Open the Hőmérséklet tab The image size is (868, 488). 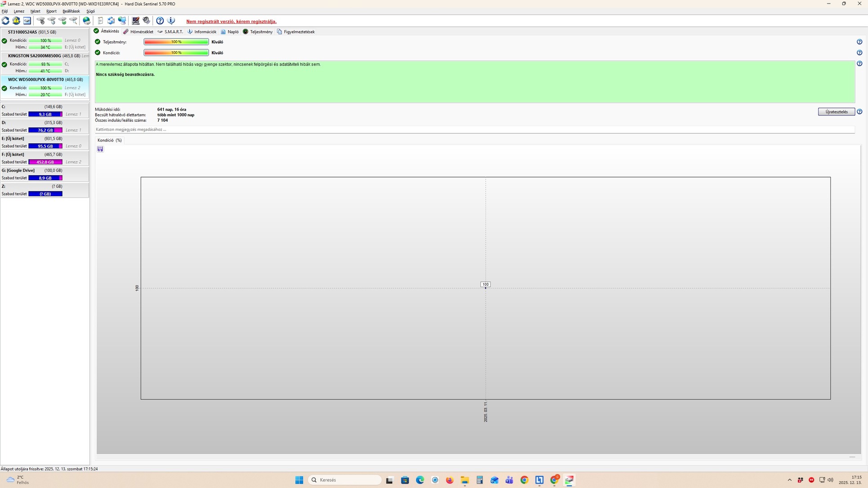138,32
